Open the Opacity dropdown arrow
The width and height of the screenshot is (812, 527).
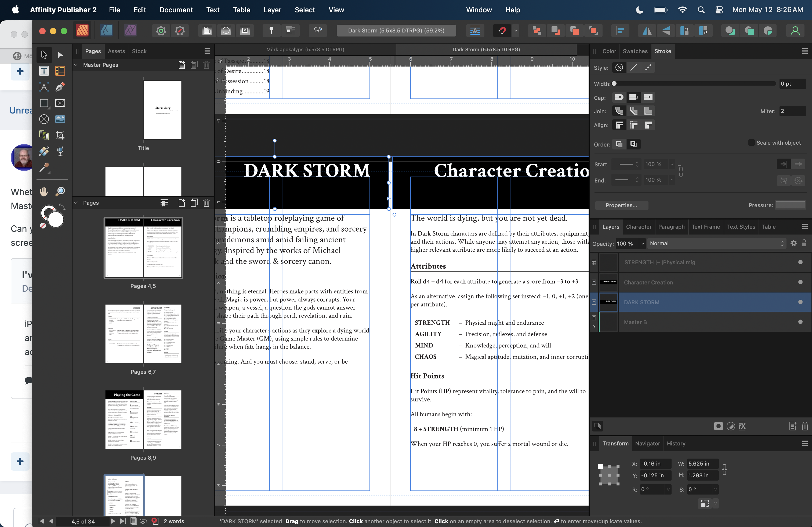click(x=643, y=243)
